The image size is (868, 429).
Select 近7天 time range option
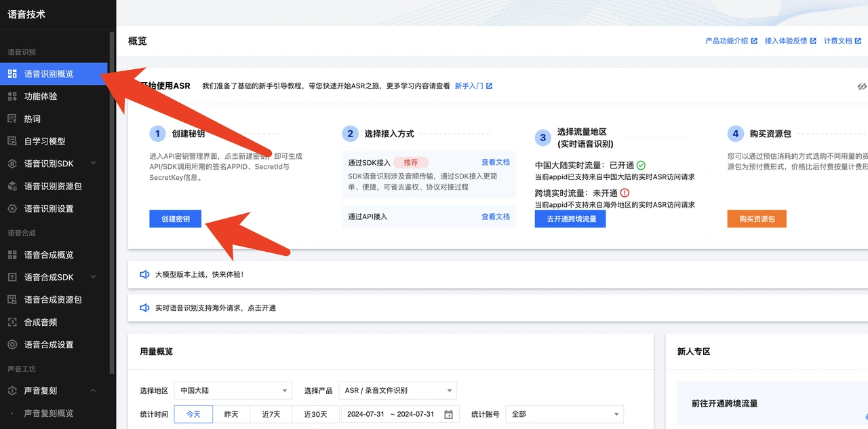coord(271,414)
